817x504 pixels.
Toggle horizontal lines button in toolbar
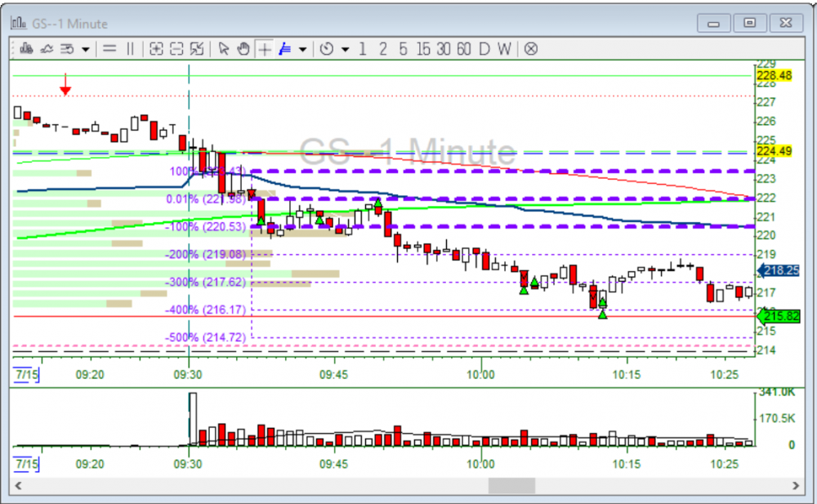coord(109,49)
